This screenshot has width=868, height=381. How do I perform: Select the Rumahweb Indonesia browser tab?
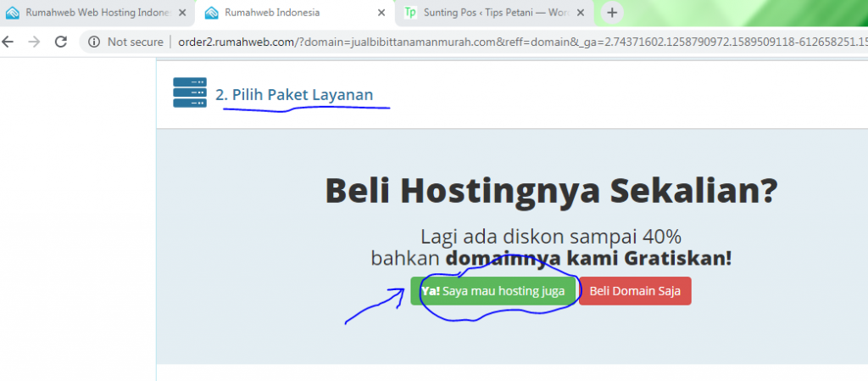tap(295, 13)
